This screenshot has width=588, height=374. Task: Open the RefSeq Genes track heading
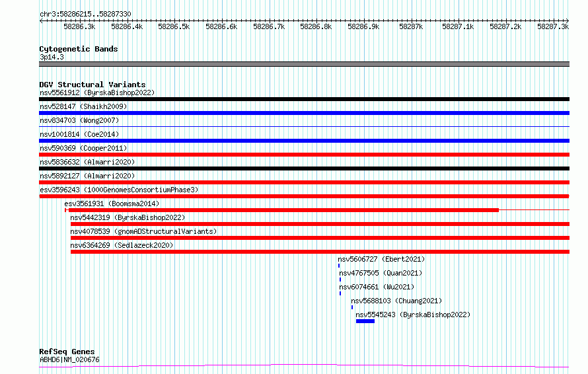coord(67,352)
